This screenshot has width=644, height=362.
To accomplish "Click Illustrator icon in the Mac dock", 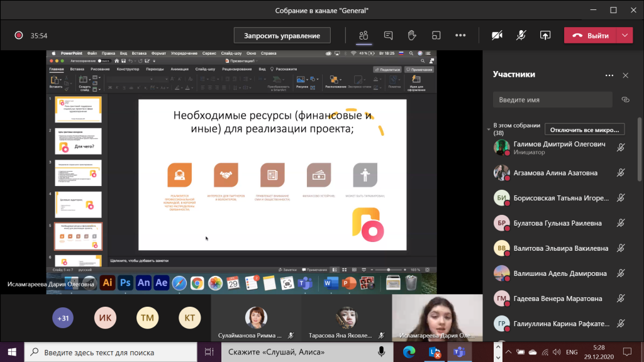I will click(x=107, y=283).
